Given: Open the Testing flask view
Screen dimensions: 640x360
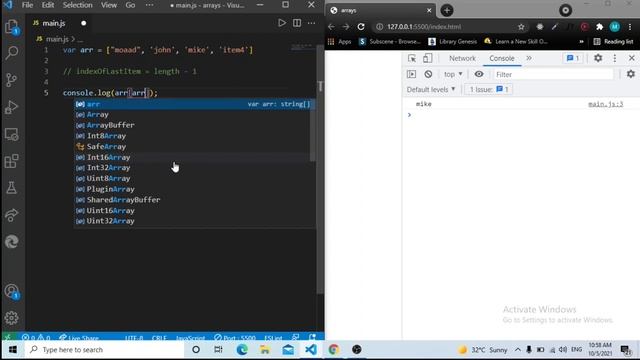Looking at the screenshot, I should [12, 188].
